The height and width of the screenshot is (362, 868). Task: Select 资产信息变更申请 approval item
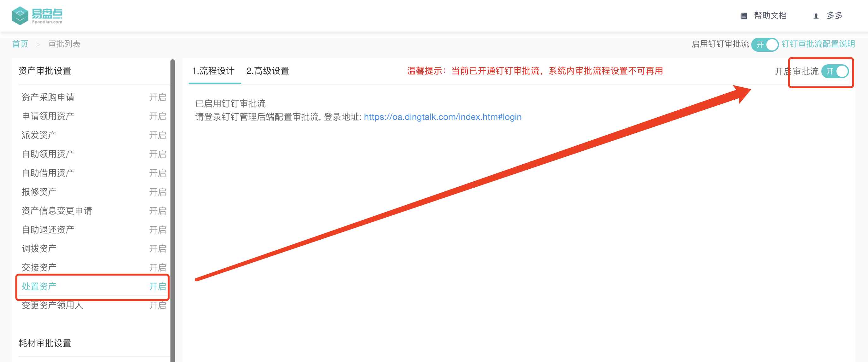56,211
